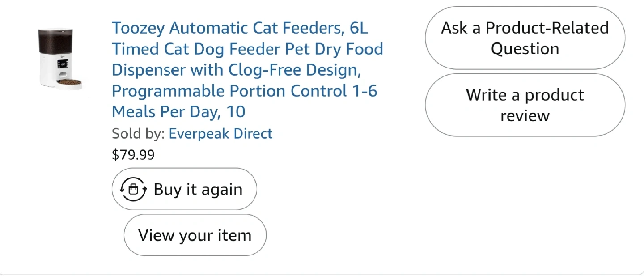Screen dimensions: 644x276
Task: Click "Programmable Portion Control 1-6" title line
Action: [x=244, y=91]
